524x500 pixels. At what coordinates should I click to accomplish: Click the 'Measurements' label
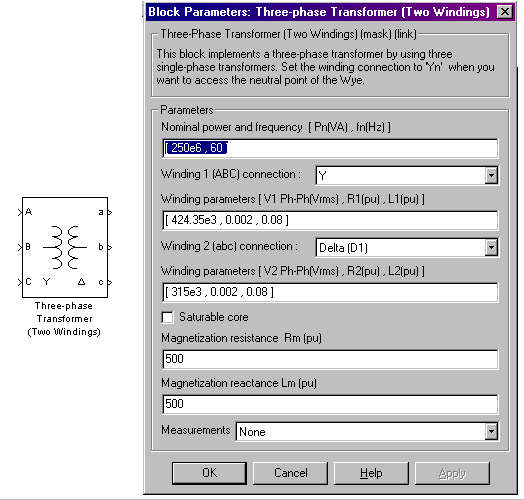(196, 430)
